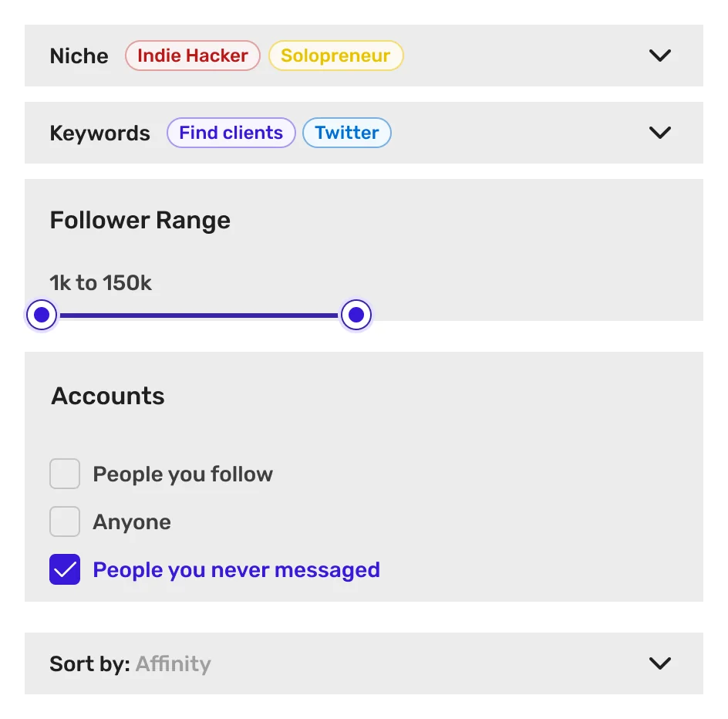The image size is (728, 719).
Task: Click the 1k to 150k range label
Action: coord(101,282)
